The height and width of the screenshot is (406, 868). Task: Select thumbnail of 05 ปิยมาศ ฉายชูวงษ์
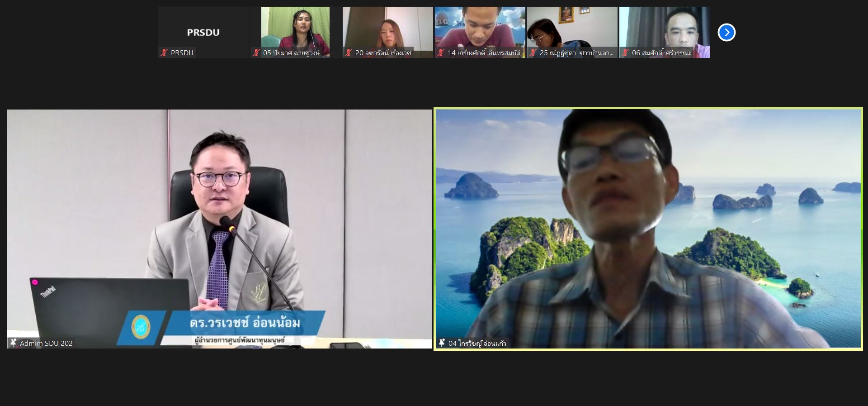coord(296,32)
